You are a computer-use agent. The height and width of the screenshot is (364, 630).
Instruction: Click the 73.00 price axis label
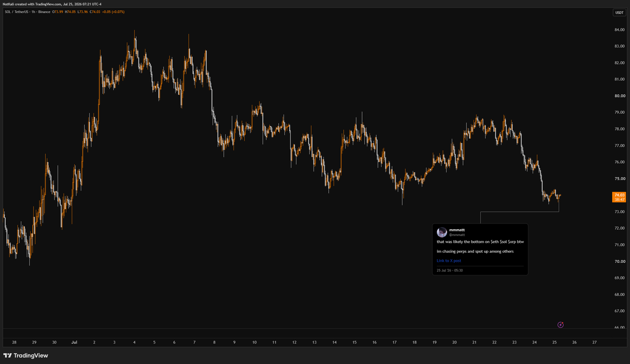pos(618,212)
